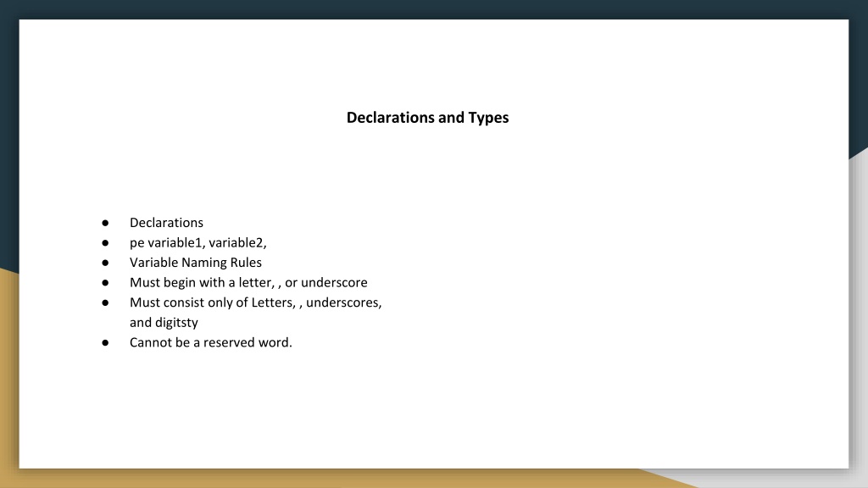The width and height of the screenshot is (868, 488).
Task: Click 'Must consist only of Letters, , underscores,' line
Action: pos(256,302)
